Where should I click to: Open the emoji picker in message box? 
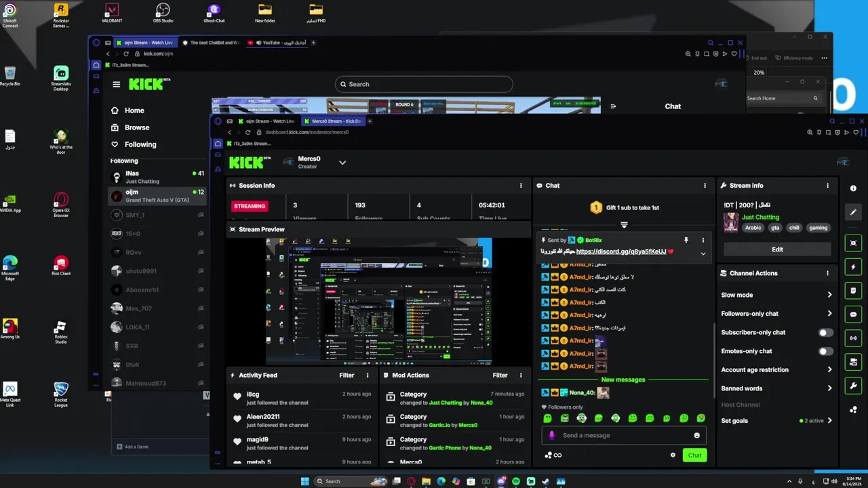coord(696,435)
